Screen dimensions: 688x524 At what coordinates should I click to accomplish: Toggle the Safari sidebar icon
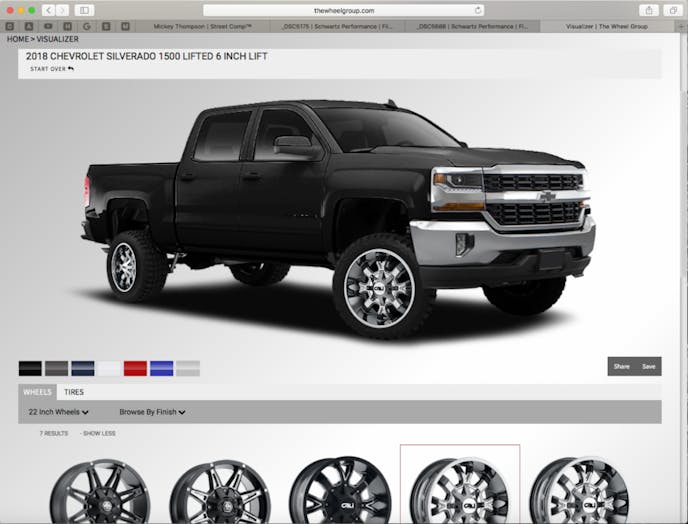(x=83, y=10)
